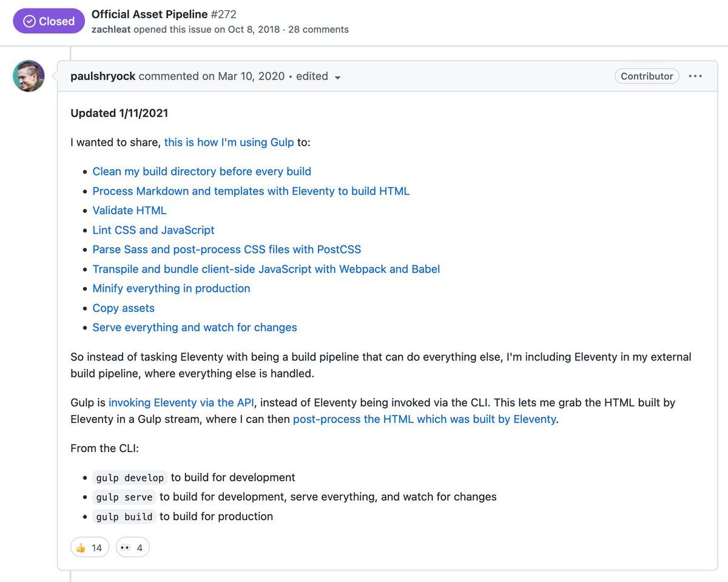
Task: Open 'this is how I'm using Gulp' link
Action: [x=229, y=142]
